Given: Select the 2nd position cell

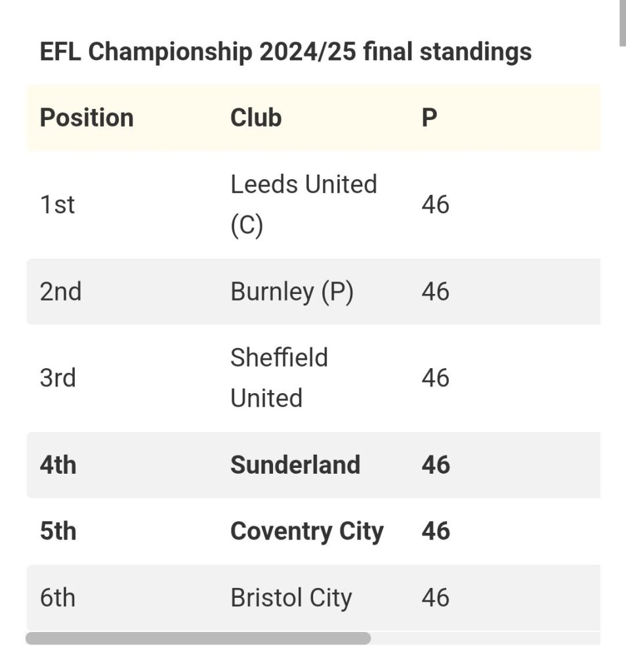Looking at the screenshot, I should click(60, 292).
